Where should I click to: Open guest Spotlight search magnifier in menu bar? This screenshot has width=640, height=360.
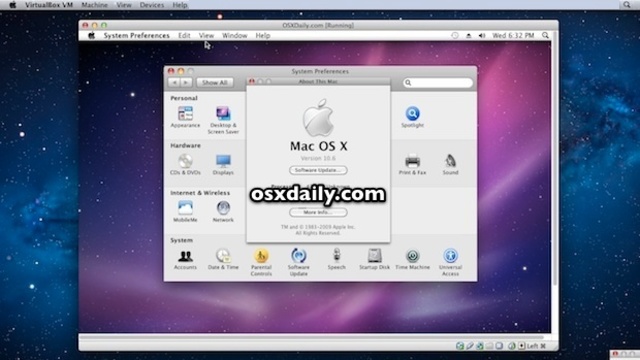(x=545, y=36)
